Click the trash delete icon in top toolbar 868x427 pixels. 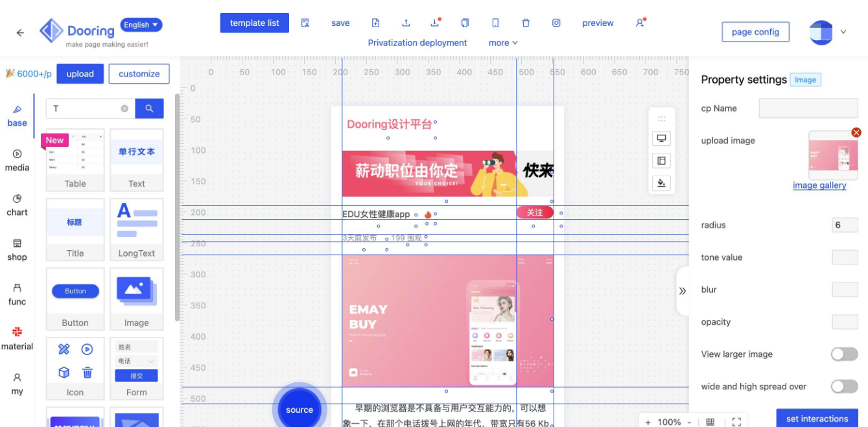pos(526,23)
